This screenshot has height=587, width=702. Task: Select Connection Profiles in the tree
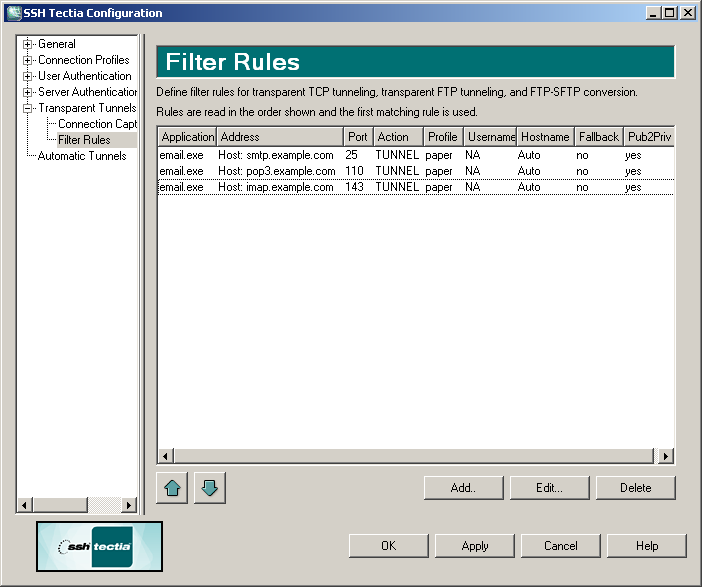click(84, 60)
